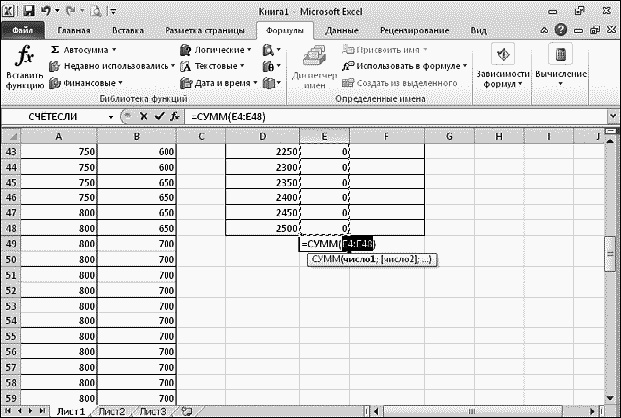621x418 pixels.
Task: Cancel formula entry with the X icon
Action: [143, 116]
